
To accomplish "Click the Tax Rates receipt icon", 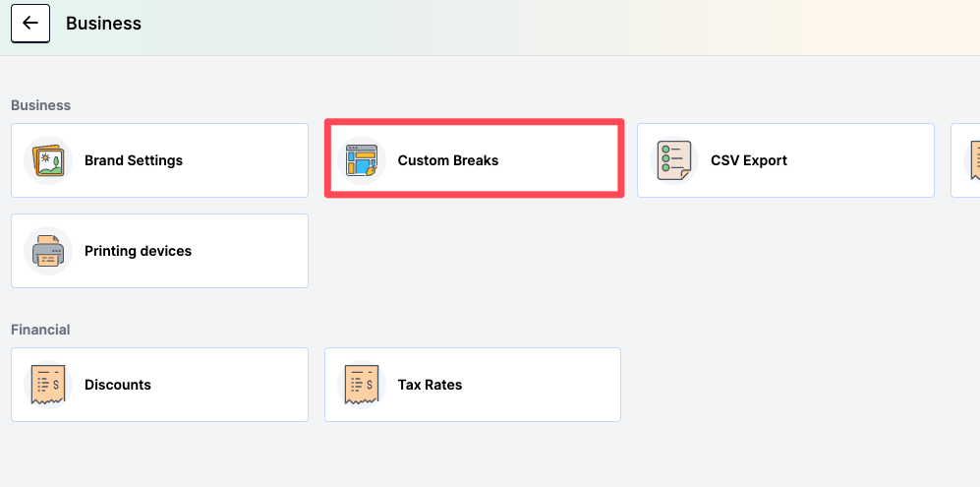I will click(362, 385).
